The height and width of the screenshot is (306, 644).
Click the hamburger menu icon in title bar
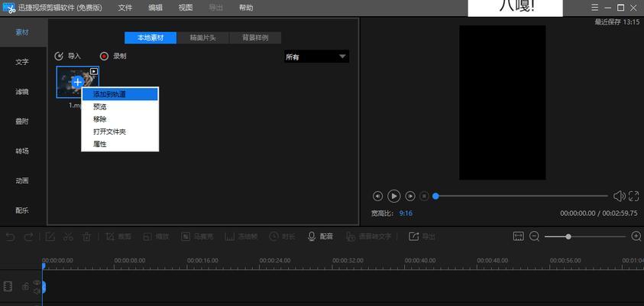pos(594,8)
